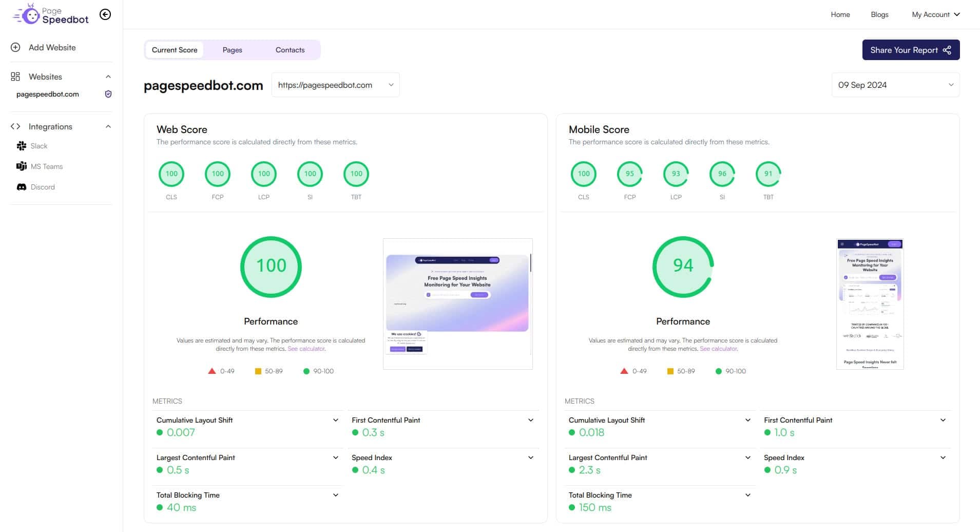Collapse the Integrations section chevron
Viewport: 980px width, 532px height.
pyautogui.click(x=108, y=126)
